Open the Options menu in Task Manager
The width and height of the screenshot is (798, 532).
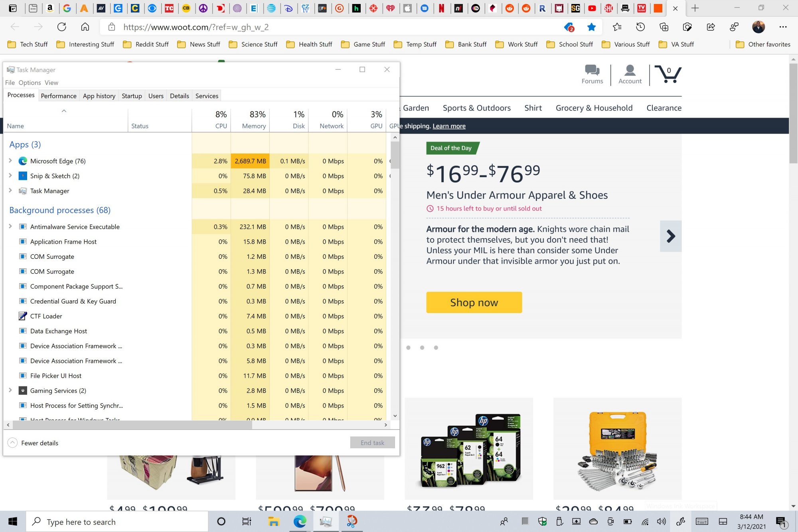pos(30,83)
